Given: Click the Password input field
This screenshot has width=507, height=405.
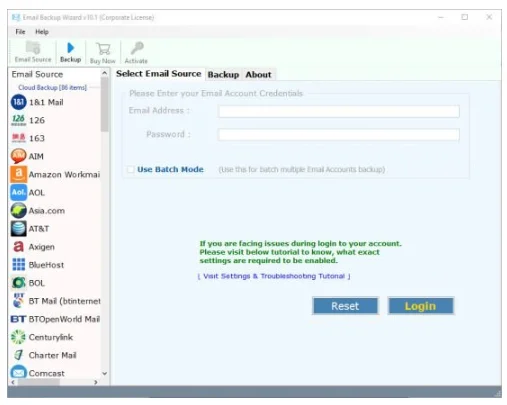Looking at the screenshot, I should click(339, 135).
